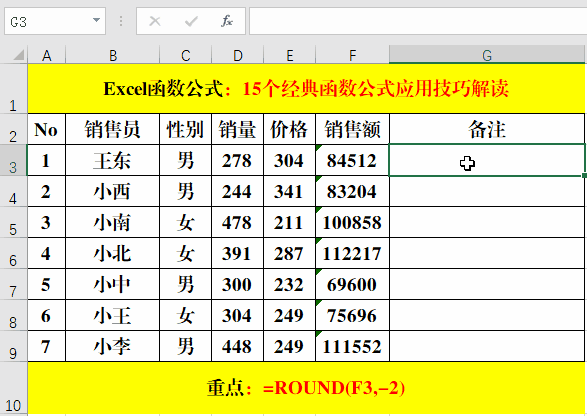The height and width of the screenshot is (416, 587).
Task: Click the 'No' header cell
Action: click(46, 130)
